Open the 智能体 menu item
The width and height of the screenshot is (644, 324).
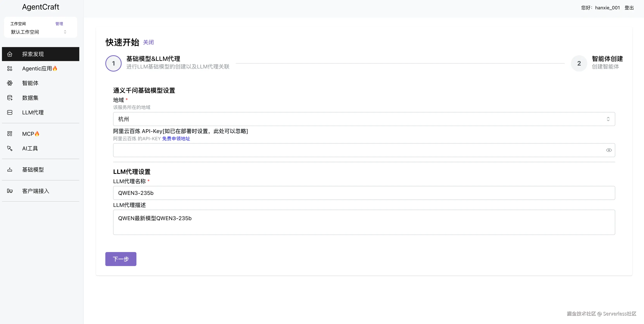pyautogui.click(x=30, y=83)
